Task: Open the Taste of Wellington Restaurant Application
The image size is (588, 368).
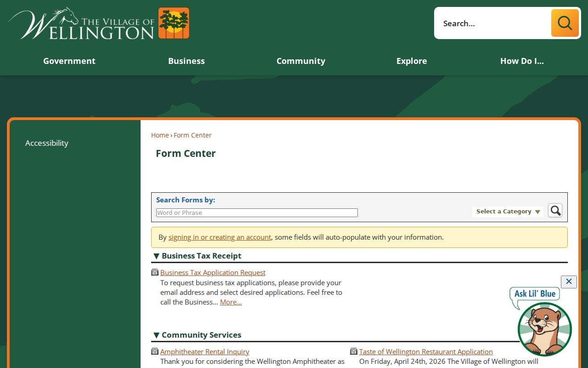Action: click(x=426, y=351)
